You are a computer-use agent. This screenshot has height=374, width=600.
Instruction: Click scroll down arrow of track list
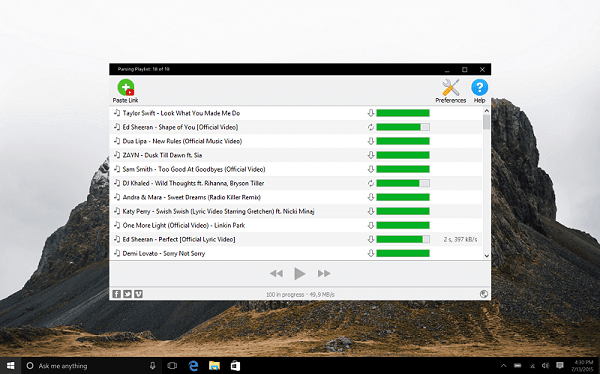click(x=487, y=256)
